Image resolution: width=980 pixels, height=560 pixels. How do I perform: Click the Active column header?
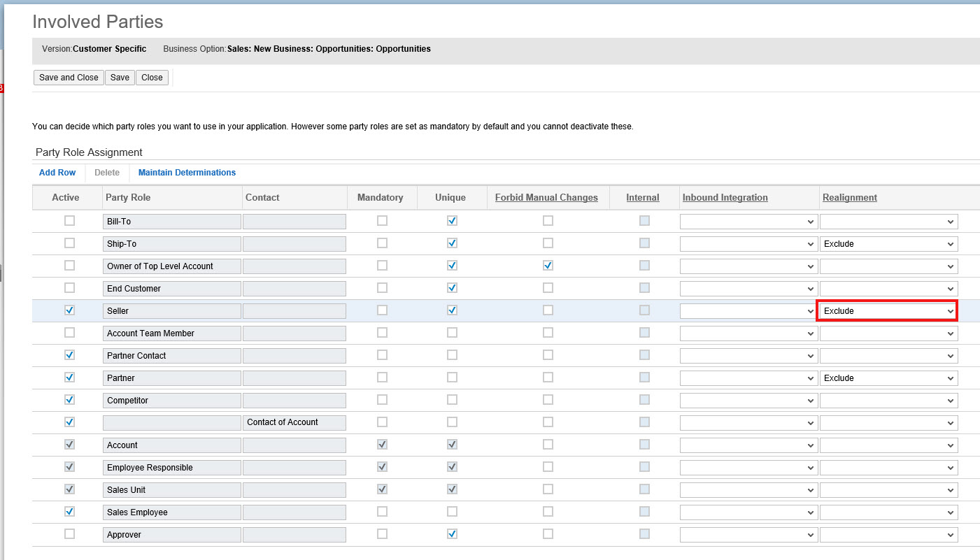[66, 198]
